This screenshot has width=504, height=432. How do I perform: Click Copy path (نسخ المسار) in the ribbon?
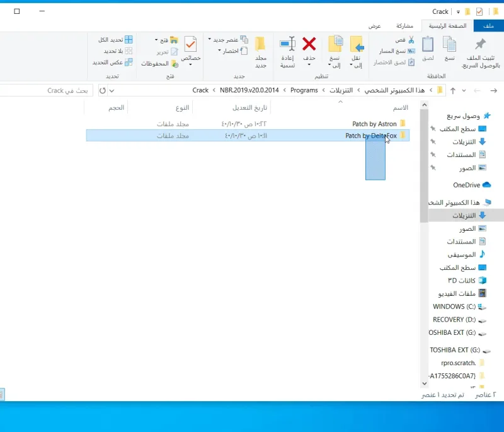pos(397,51)
